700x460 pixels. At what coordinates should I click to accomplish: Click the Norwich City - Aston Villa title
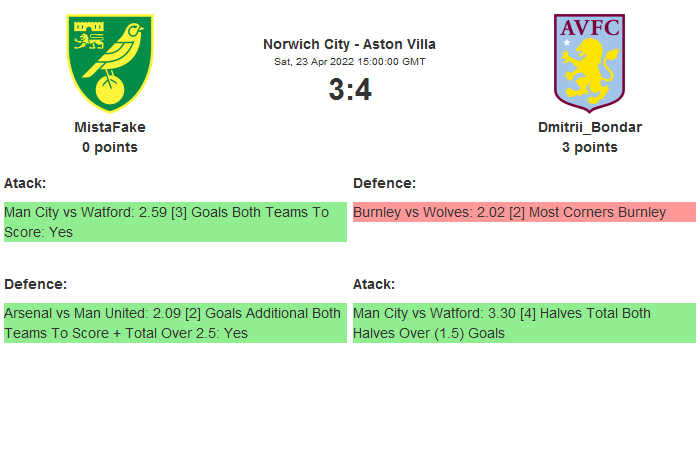click(349, 44)
